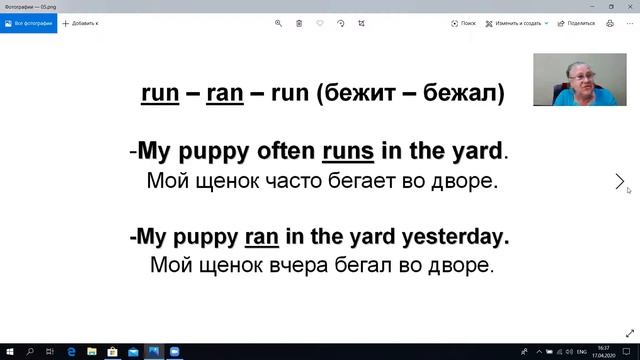Mark photo as favorite with heart

click(320, 23)
